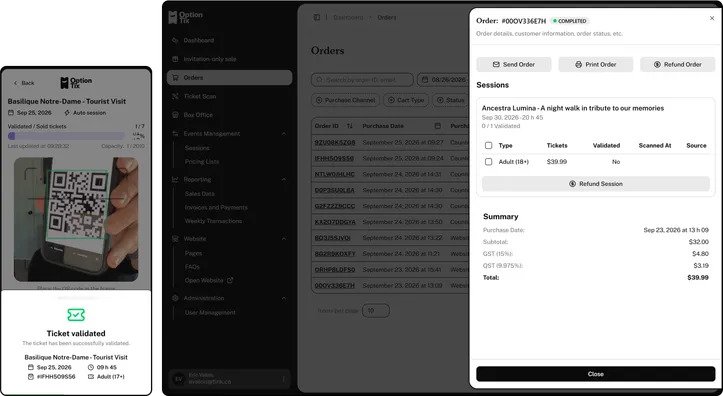The height and width of the screenshot is (396, 723).
Task: Open order NTLW0JHLHC
Action: (x=335, y=174)
